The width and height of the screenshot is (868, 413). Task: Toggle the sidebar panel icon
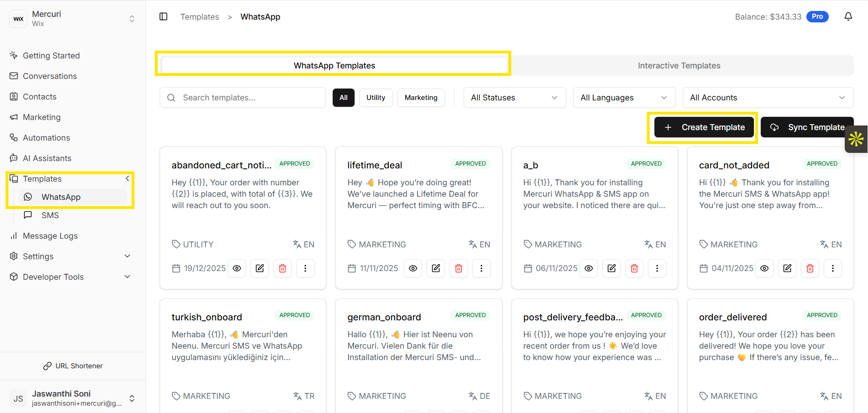[x=163, y=17]
